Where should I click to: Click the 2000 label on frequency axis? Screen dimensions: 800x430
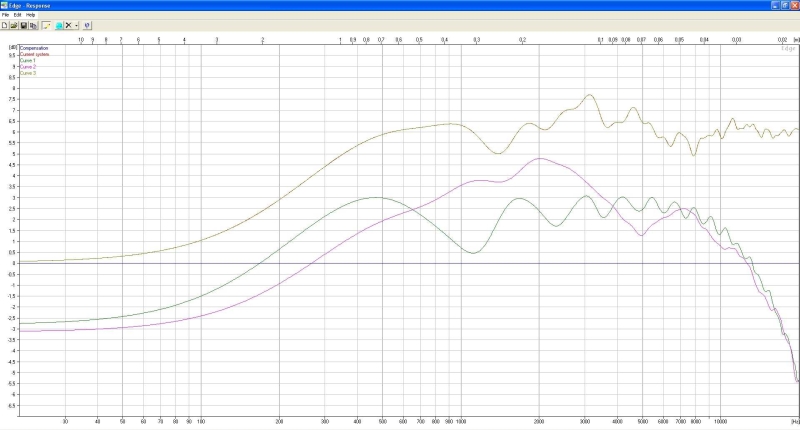[539, 421]
